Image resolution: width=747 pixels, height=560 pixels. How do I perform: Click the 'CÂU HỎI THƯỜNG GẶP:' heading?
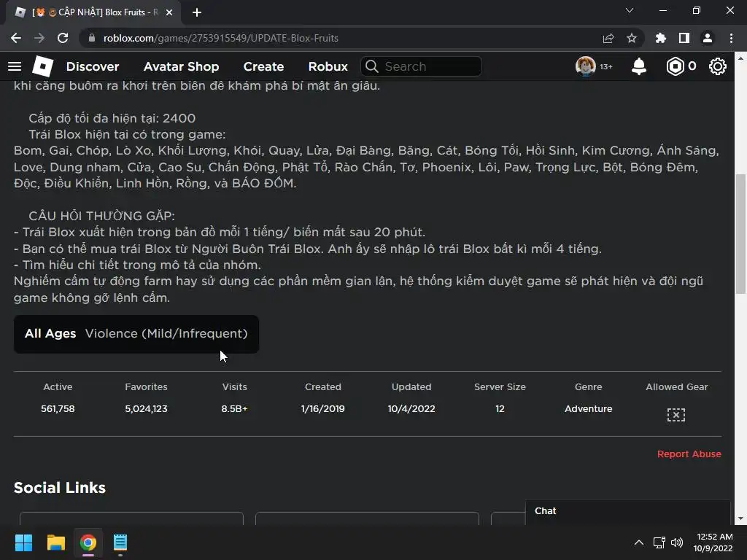coord(101,216)
